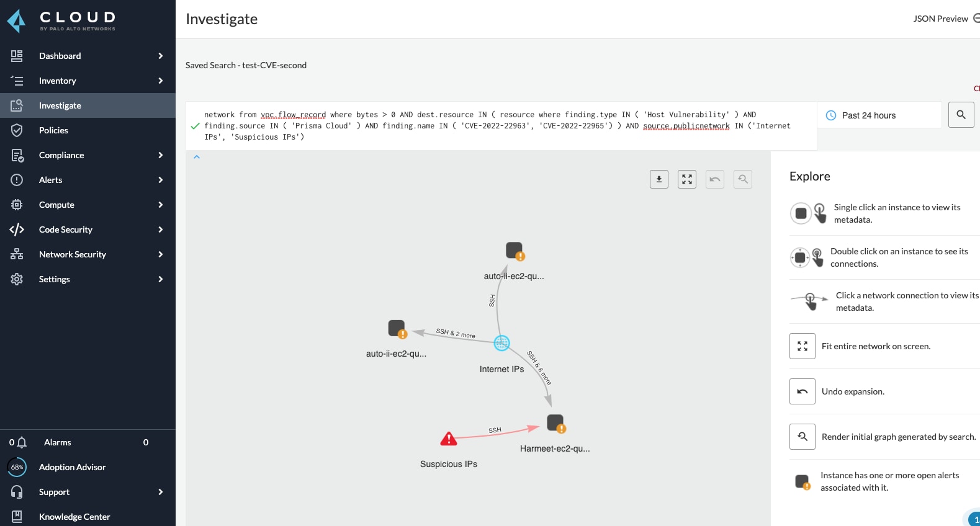Click the Inventory list icon

pyautogui.click(x=17, y=81)
